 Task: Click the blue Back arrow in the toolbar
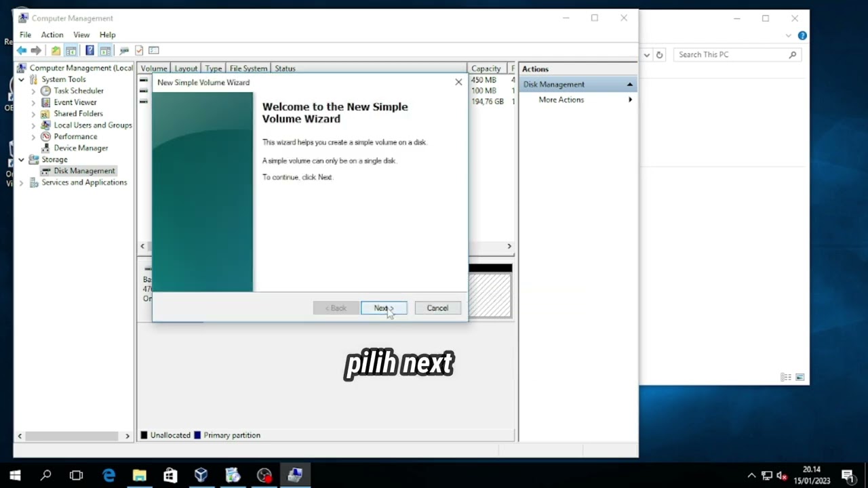click(x=22, y=50)
